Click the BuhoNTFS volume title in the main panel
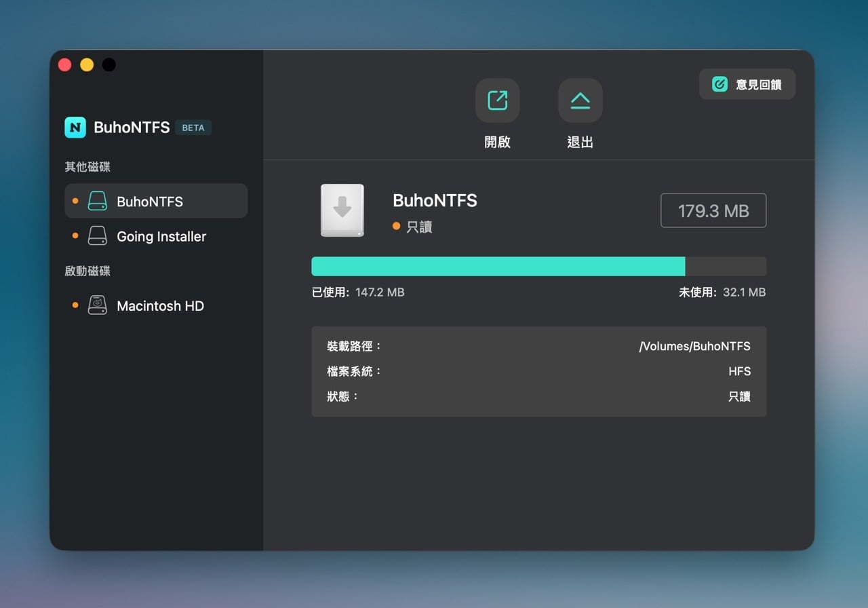The width and height of the screenshot is (868, 608). pyautogui.click(x=435, y=200)
